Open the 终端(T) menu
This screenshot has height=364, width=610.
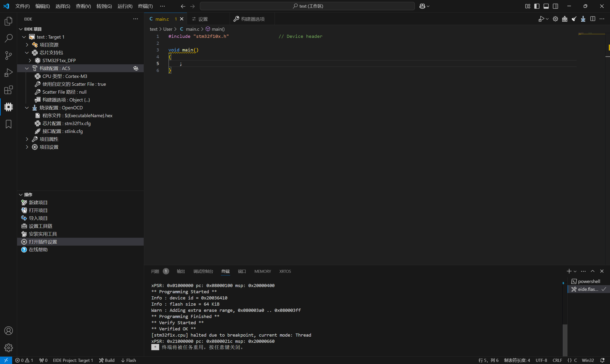click(145, 6)
